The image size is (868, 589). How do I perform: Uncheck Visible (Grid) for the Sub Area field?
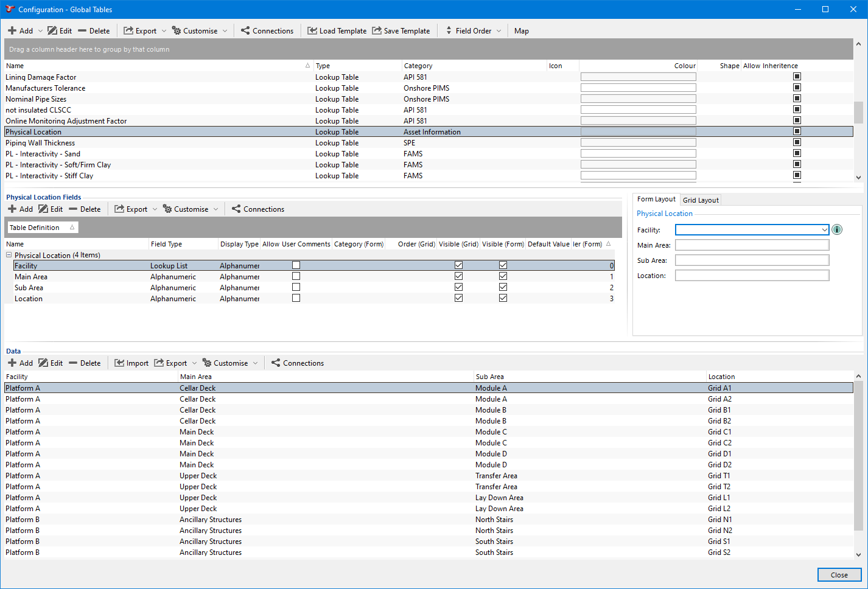pos(458,287)
